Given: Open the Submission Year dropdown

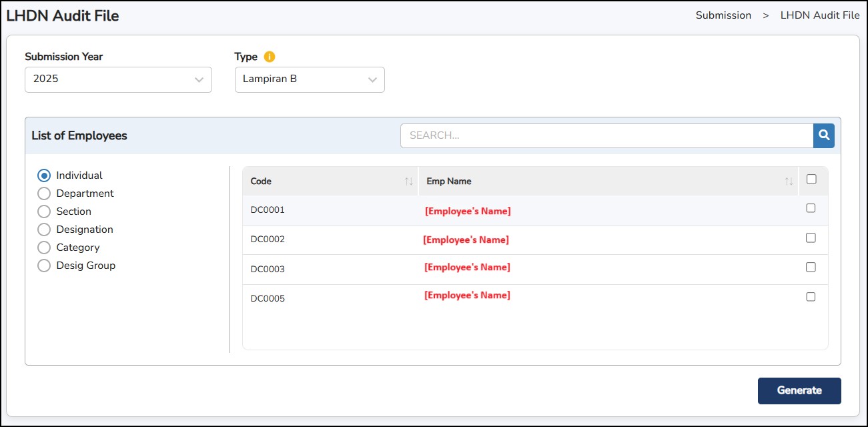Looking at the screenshot, I should point(118,79).
